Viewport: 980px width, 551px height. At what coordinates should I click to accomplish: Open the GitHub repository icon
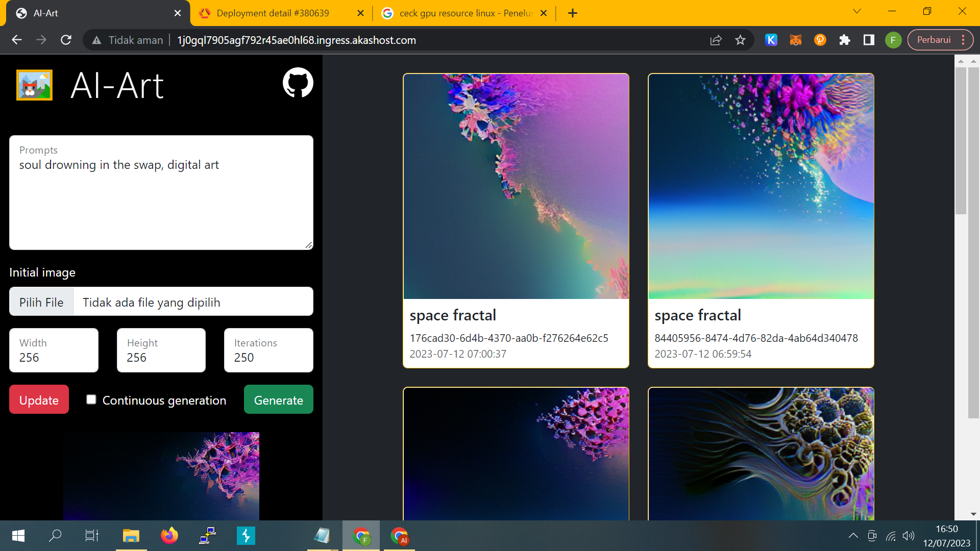pyautogui.click(x=298, y=83)
